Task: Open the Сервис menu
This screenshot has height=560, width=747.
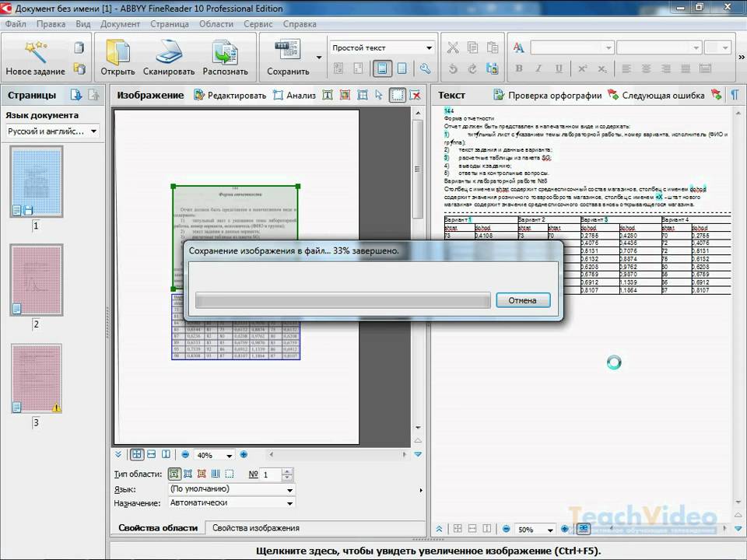Action: point(258,24)
